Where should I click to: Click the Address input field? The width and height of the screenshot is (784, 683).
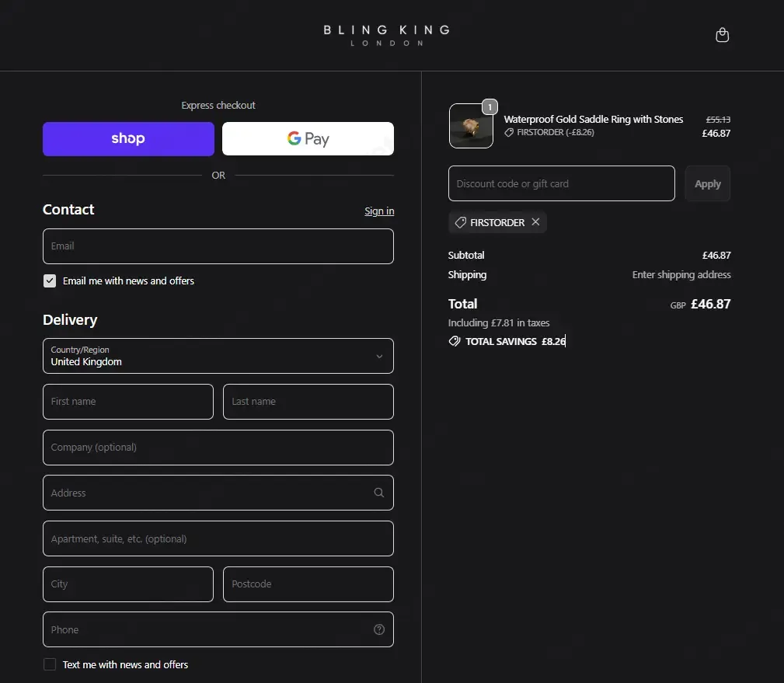pyautogui.click(x=218, y=493)
